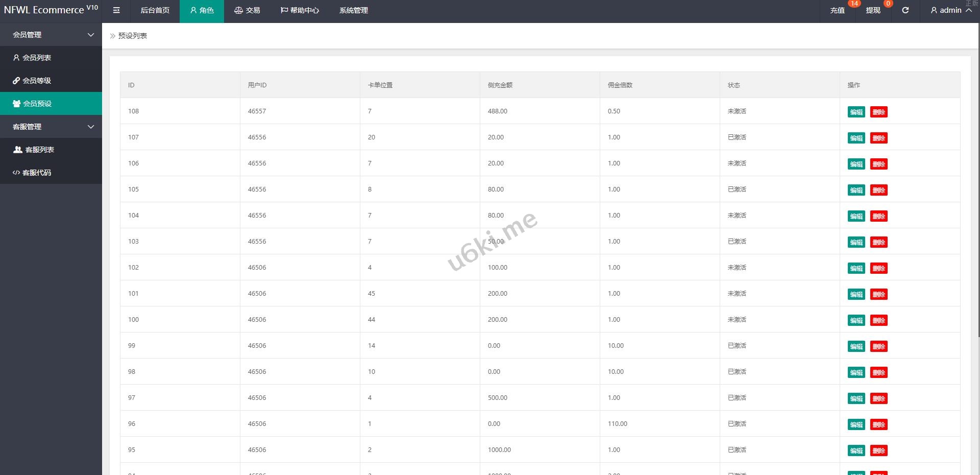This screenshot has width=980, height=475.
Task: Click the page vertical scrollbar
Action: point(977,179)
